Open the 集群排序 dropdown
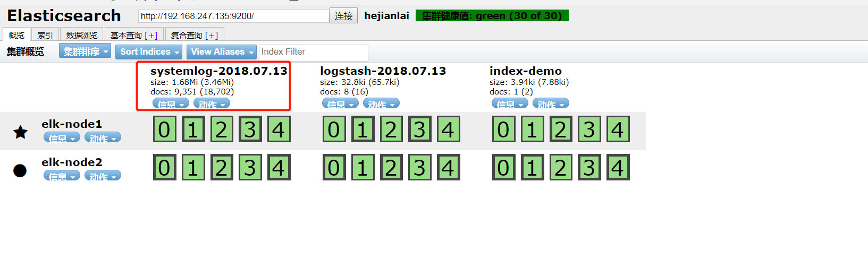The height and width of the screenshot is (277, 868). 85,51
